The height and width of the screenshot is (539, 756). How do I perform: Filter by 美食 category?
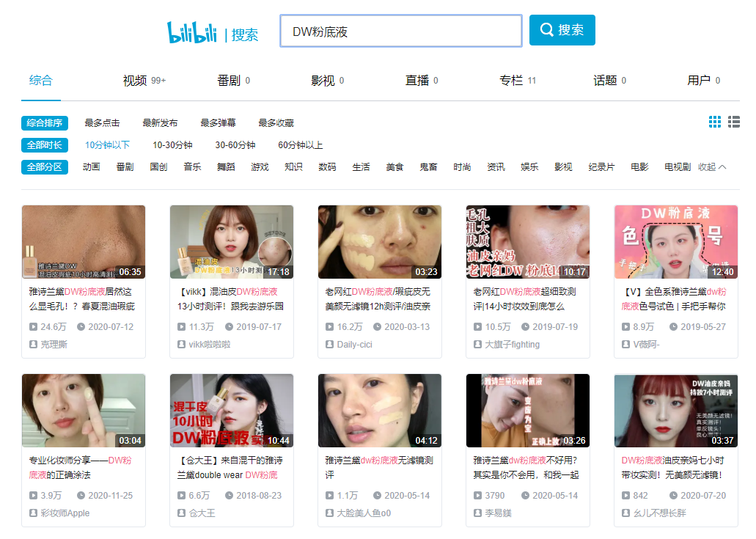coord(395,167)
